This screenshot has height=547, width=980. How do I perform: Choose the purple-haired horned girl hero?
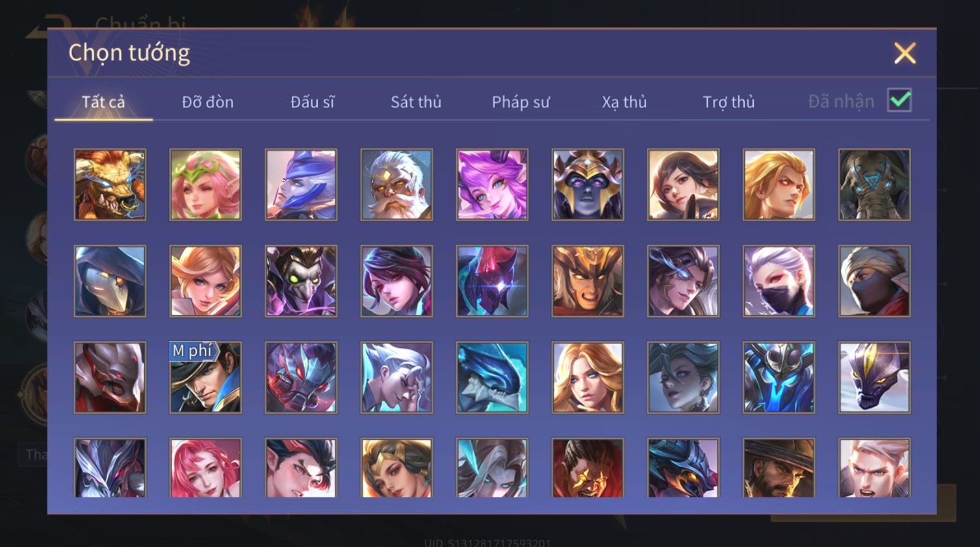(x=492, y=185)
